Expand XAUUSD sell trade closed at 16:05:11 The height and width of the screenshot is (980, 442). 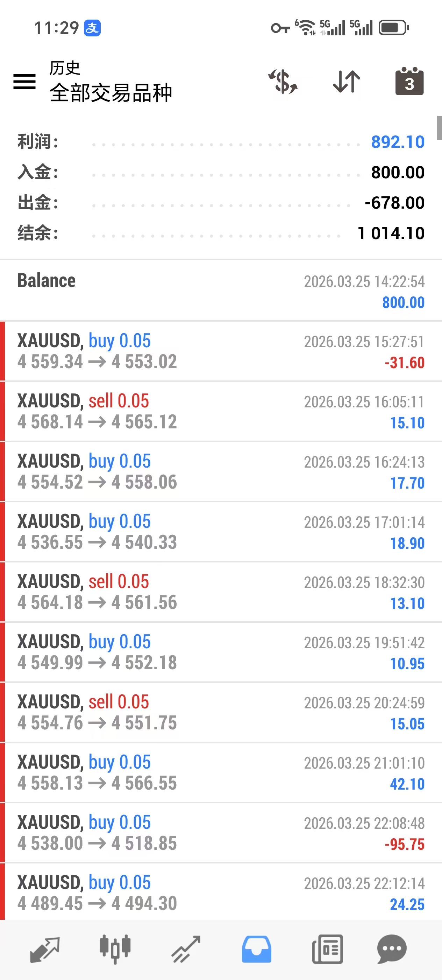[x=220, y=411]
